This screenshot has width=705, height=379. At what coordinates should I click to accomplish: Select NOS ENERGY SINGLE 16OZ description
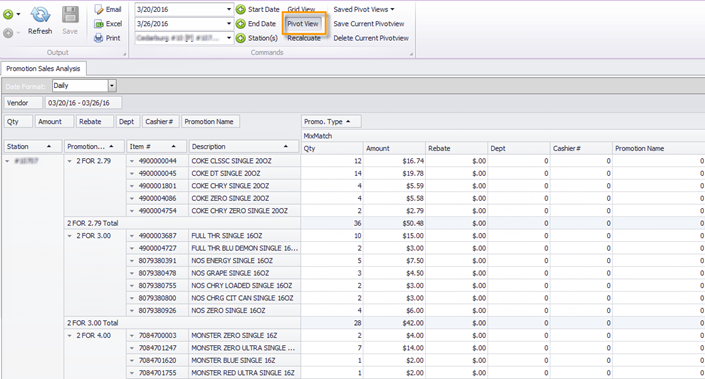pos(232,261)
